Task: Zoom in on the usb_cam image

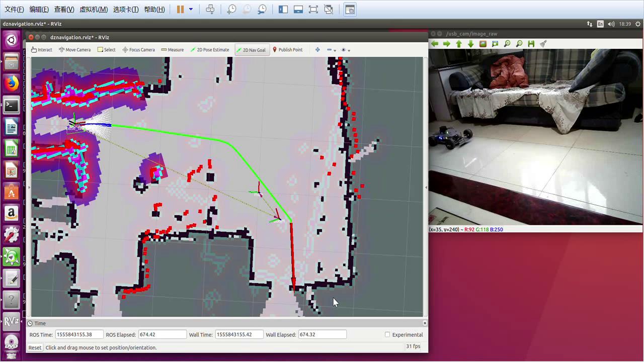Action: (x=507, y=44)
